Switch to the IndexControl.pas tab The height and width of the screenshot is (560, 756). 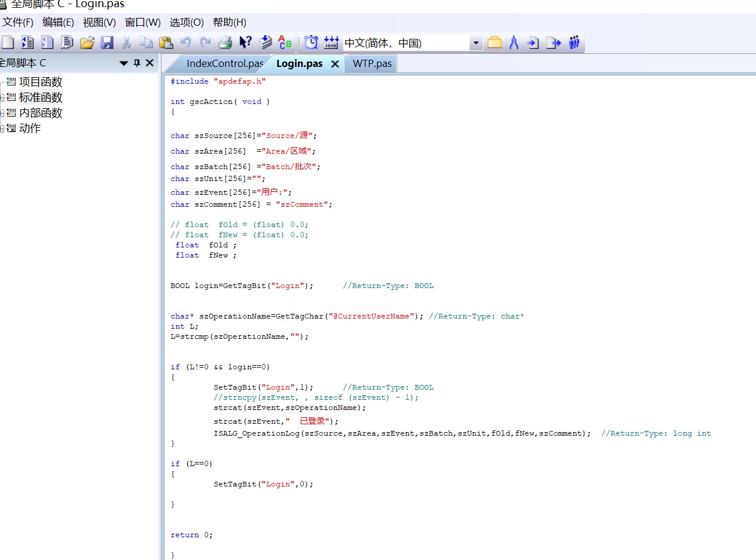coord(224,63)
